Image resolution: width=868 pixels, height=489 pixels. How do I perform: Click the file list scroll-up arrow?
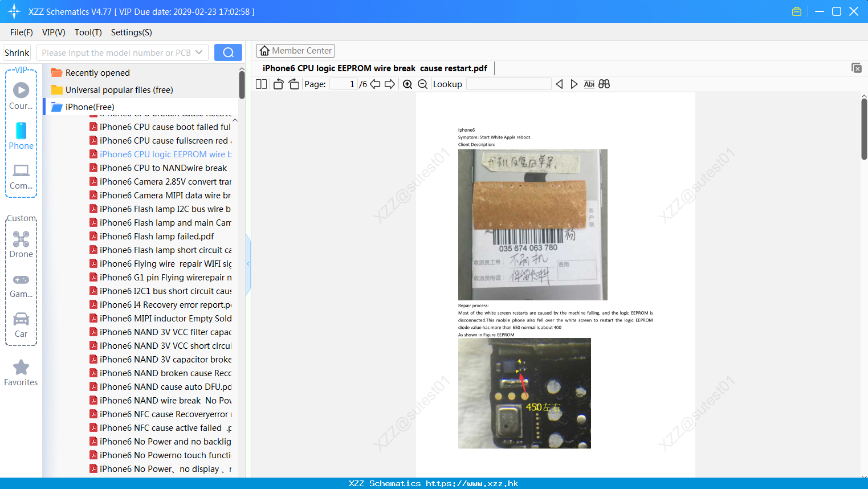(x=235, y=120)
